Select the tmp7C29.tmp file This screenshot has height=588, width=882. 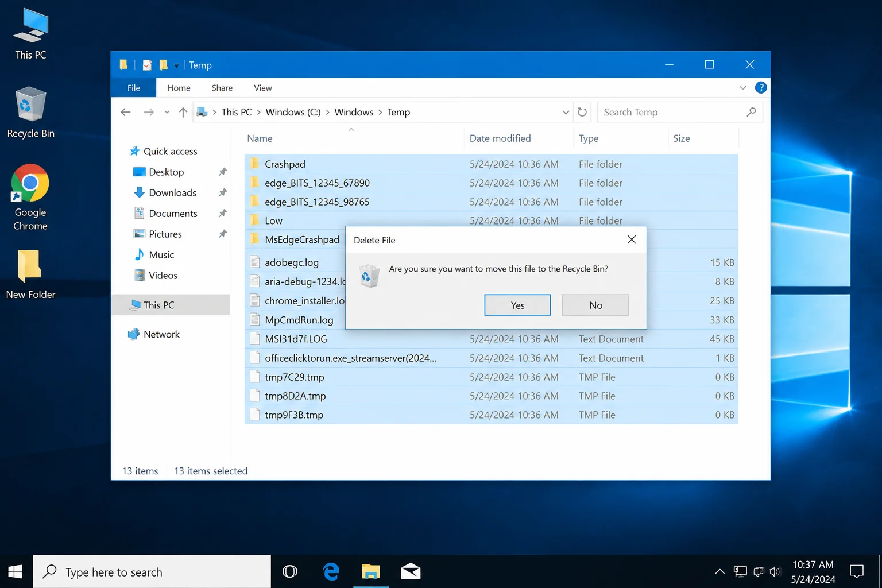(491, 377)
